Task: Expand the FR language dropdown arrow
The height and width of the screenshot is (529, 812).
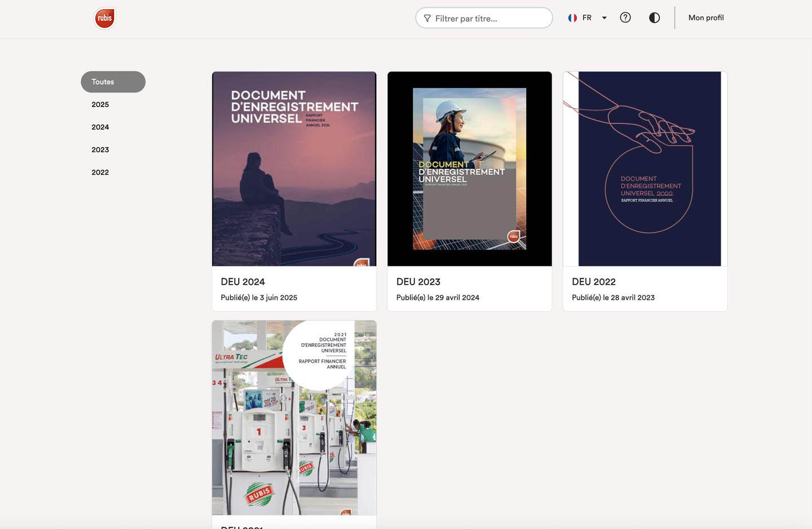Action: tap(604, 18)
